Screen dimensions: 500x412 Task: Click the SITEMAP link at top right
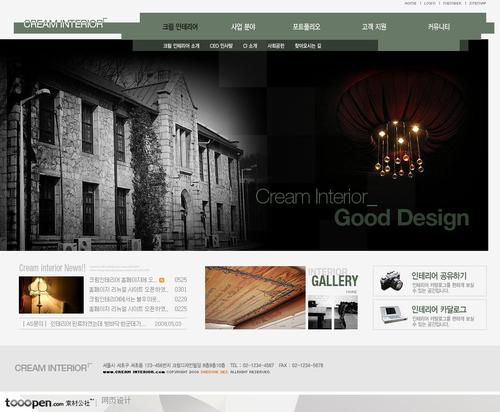pos(477,3)
